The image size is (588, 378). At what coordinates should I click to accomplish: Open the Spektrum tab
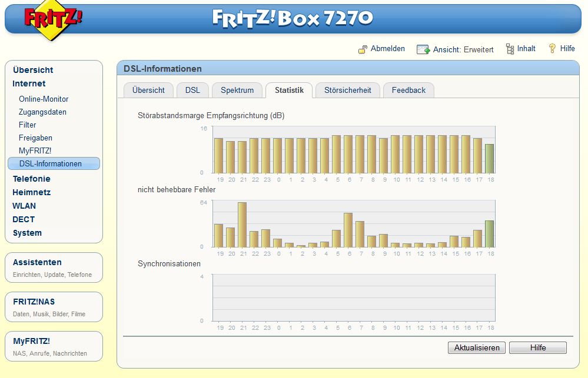click(237, 91)
